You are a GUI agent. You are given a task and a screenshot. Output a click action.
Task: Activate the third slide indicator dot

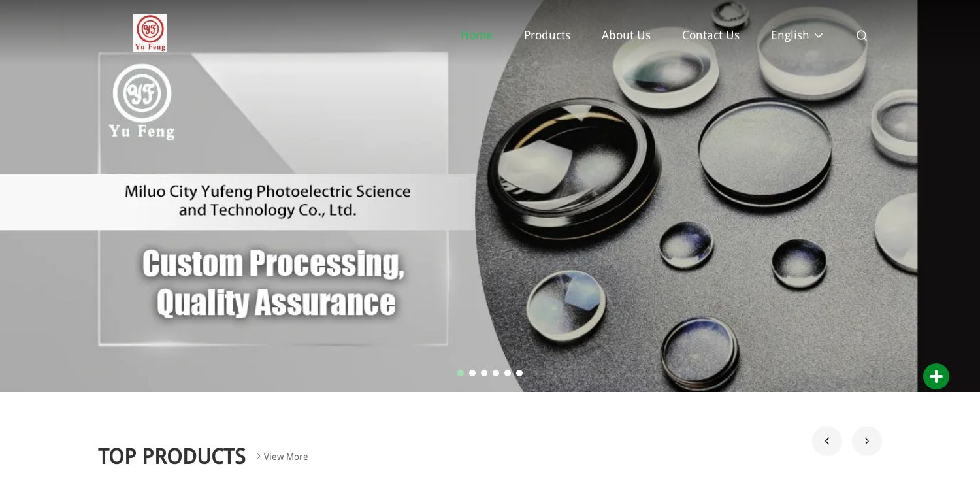click(x=484, y=373)
